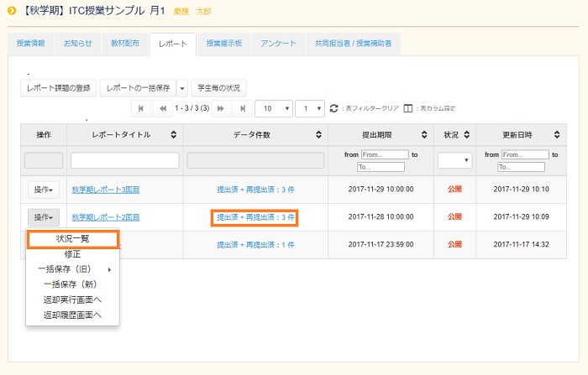Choose 返却実行画面へ in the menu
This screenshot has width=588, height=375.
click(x=72, y=299)
